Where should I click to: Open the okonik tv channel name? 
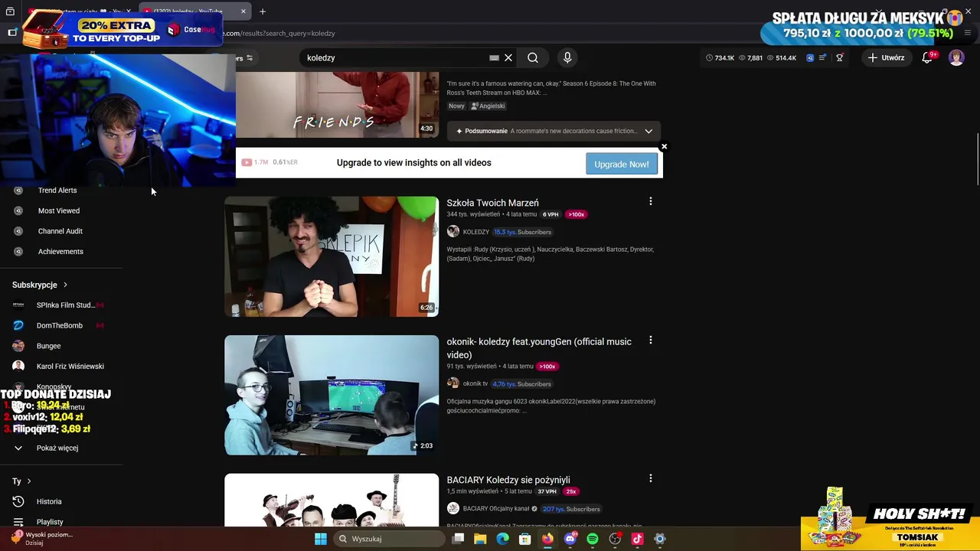pos(475,383)
